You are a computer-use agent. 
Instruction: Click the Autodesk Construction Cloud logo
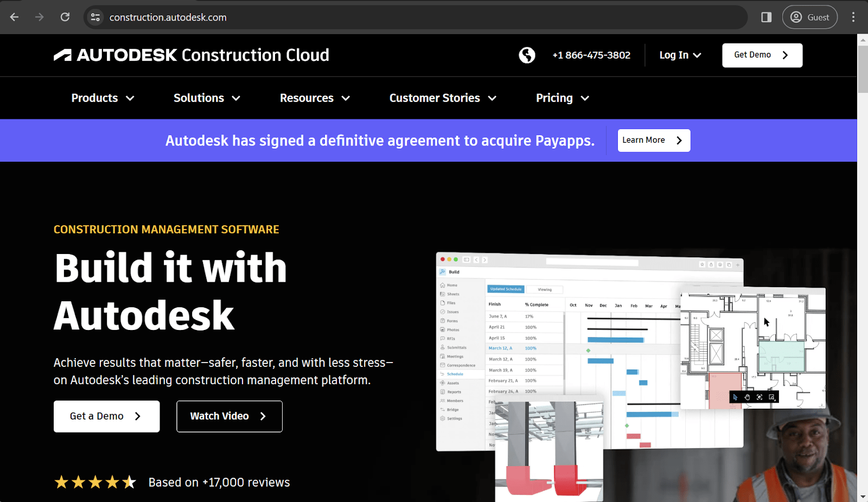point(192,55)
